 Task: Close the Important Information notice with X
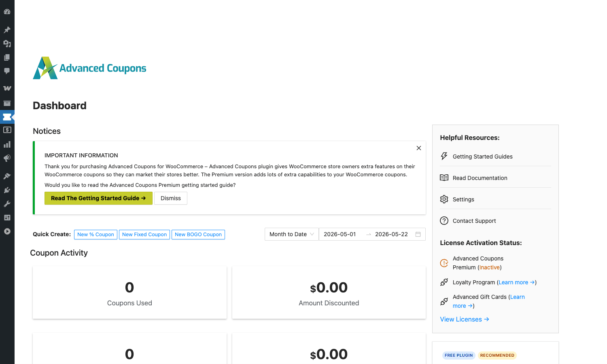[419, 148]
